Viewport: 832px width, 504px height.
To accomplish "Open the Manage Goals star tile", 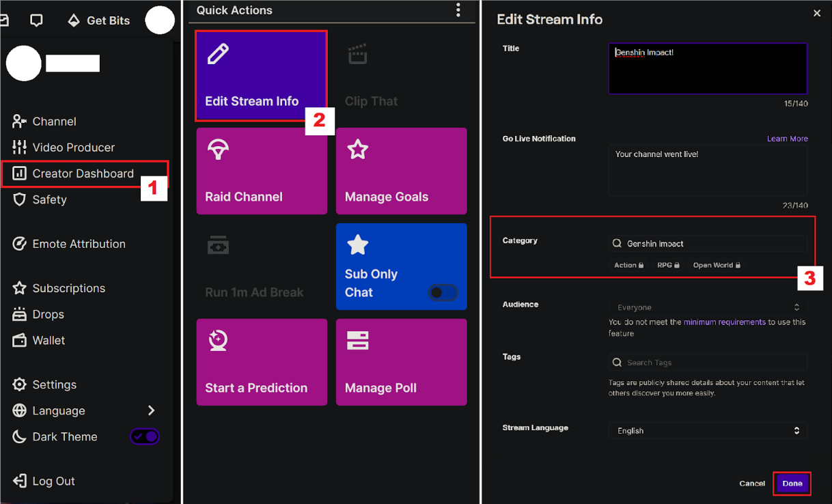I will [x=401, y=171].
